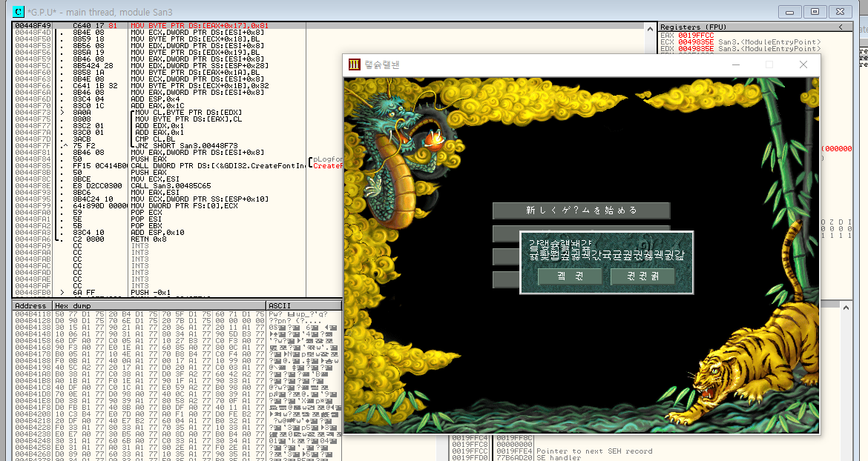The height and width of the screenshot is (461, 868).
Task: Click stack address 0019FFC4
Action: (x=470, y=438)
